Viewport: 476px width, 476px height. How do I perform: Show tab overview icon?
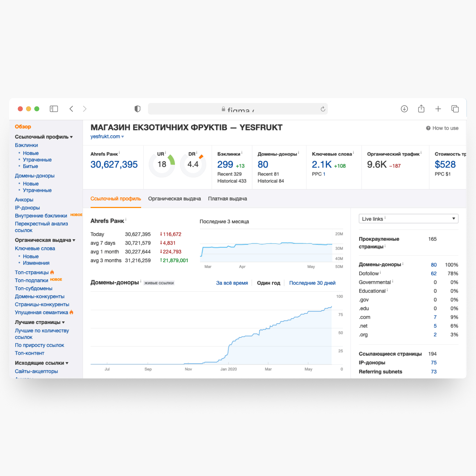[455, 109]
